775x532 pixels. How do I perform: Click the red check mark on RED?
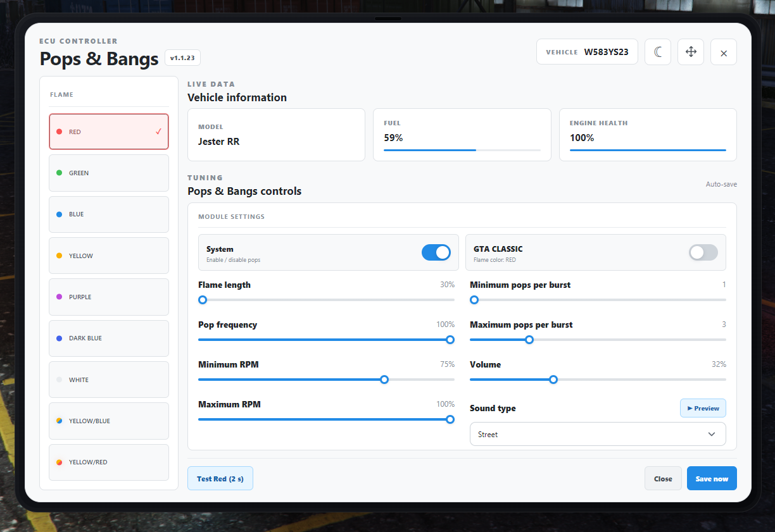158,132
